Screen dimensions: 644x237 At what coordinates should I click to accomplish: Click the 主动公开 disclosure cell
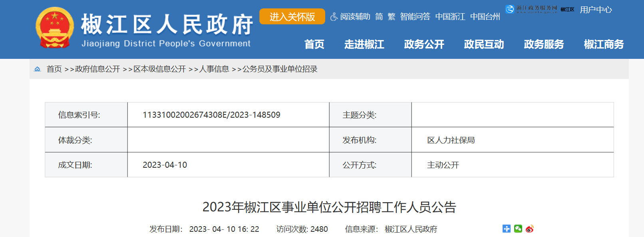(x=443, y=165)
